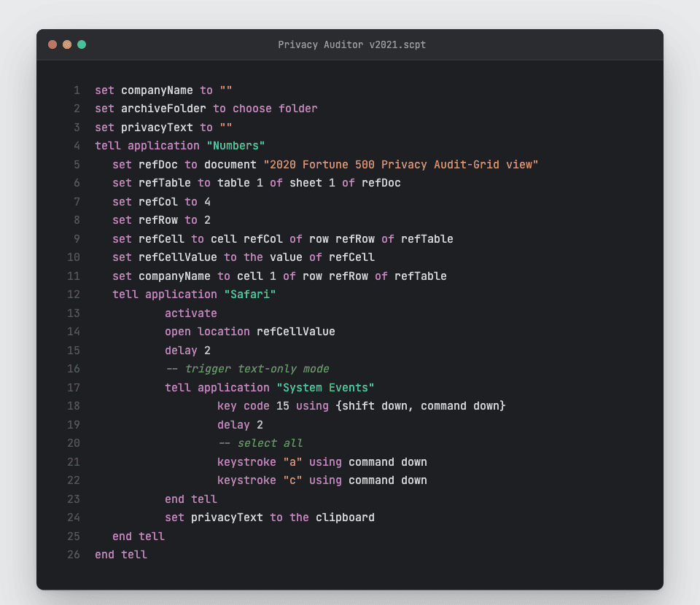Click "refRow" in the "set refRow to 2" line

[x=158, y=220]
